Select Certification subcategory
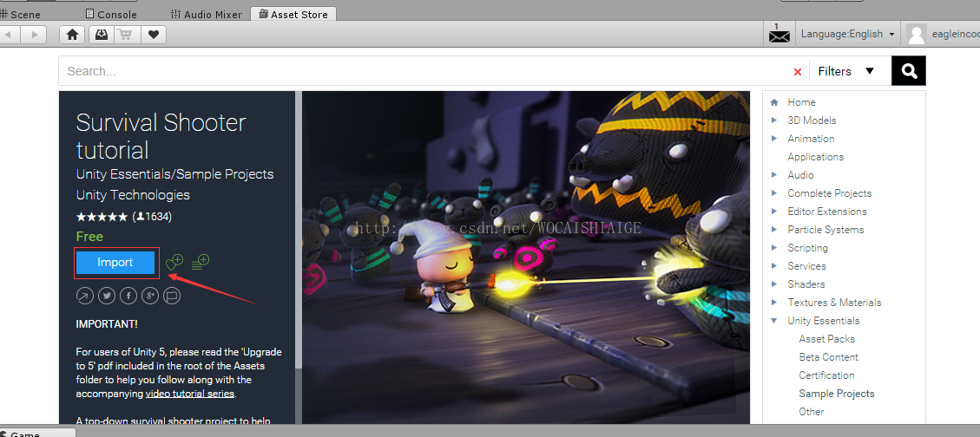980x437 pixels. coord(826,375)
